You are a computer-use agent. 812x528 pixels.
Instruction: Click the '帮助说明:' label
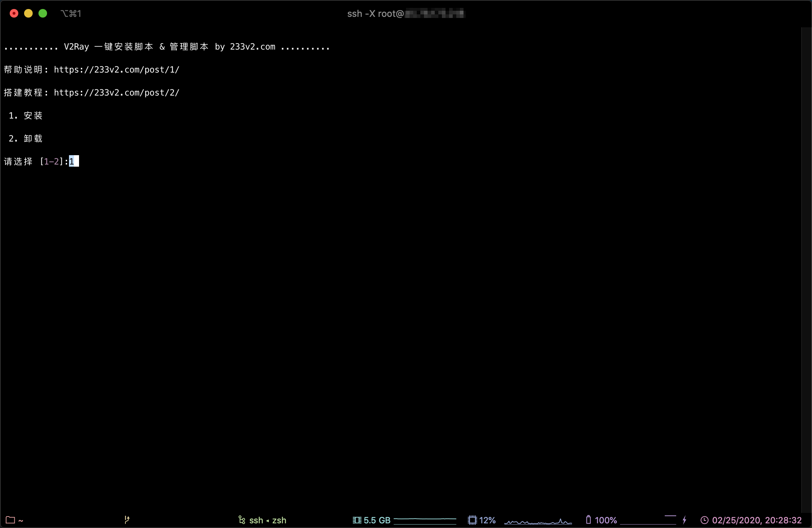(26, 70)
